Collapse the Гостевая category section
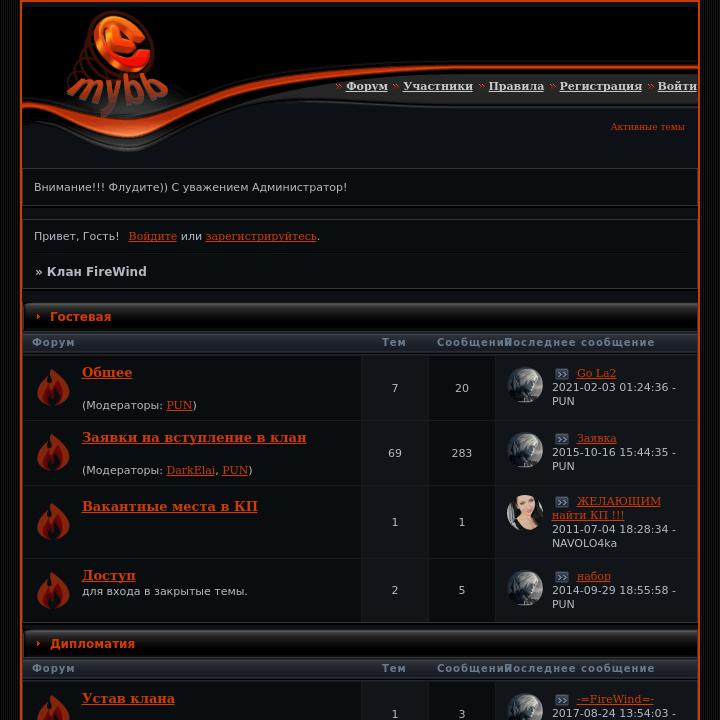Image resolution: width=720 pixels, height=720 pixels. click(x=39, y=316)
